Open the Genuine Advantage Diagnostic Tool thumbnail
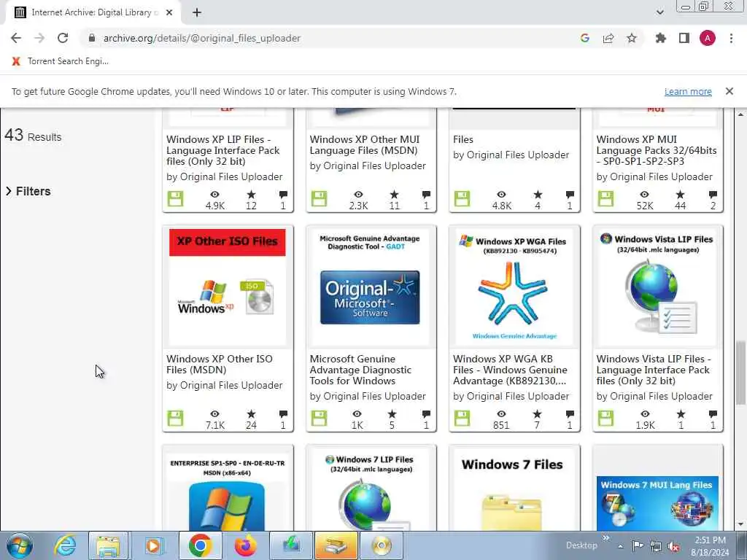The image size is (747, 560). click(370, 287)
